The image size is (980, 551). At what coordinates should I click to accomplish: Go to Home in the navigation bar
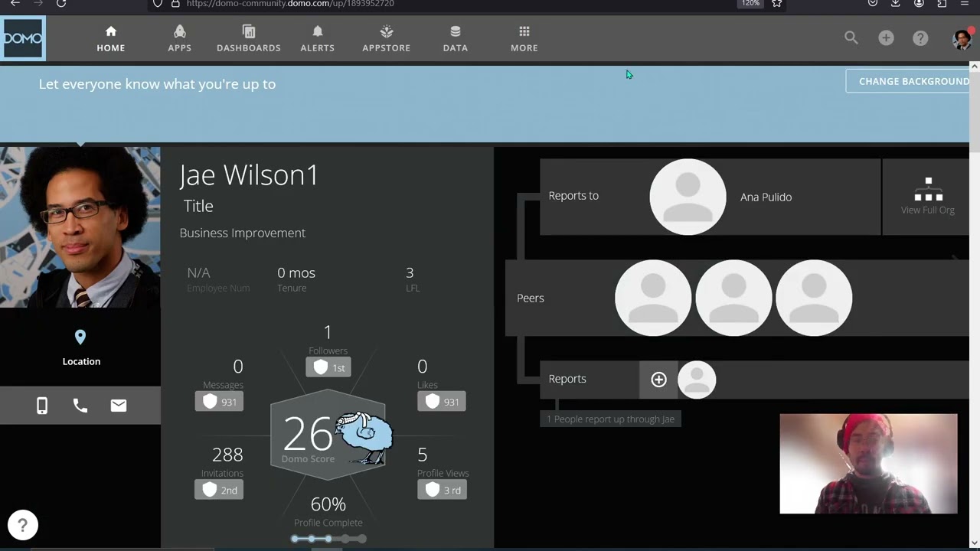pyautogui.click(x=111, y=38)
